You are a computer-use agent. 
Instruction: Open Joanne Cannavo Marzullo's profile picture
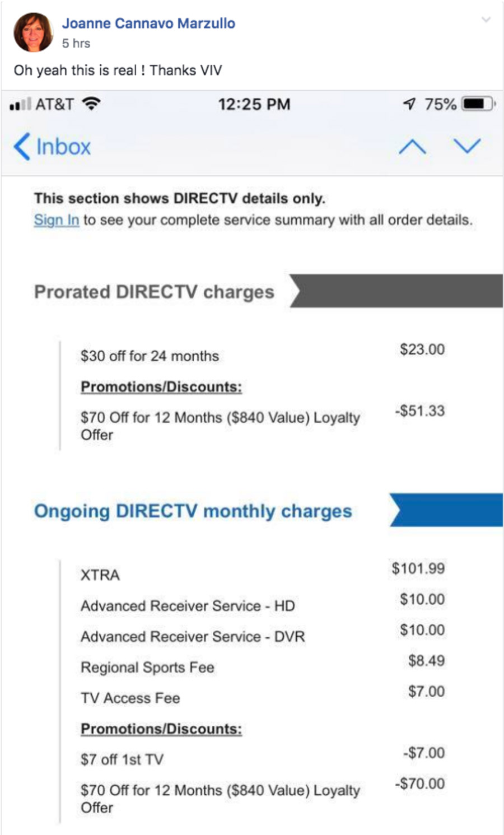(33, 32)
